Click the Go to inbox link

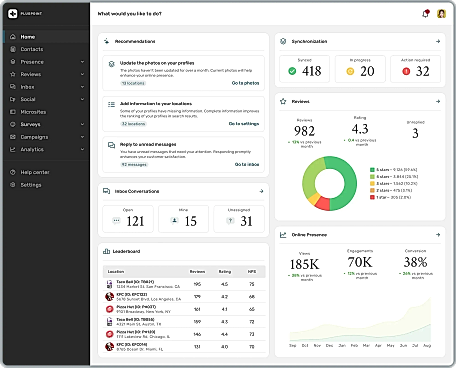pyautogui.click(x=247, y=164)
